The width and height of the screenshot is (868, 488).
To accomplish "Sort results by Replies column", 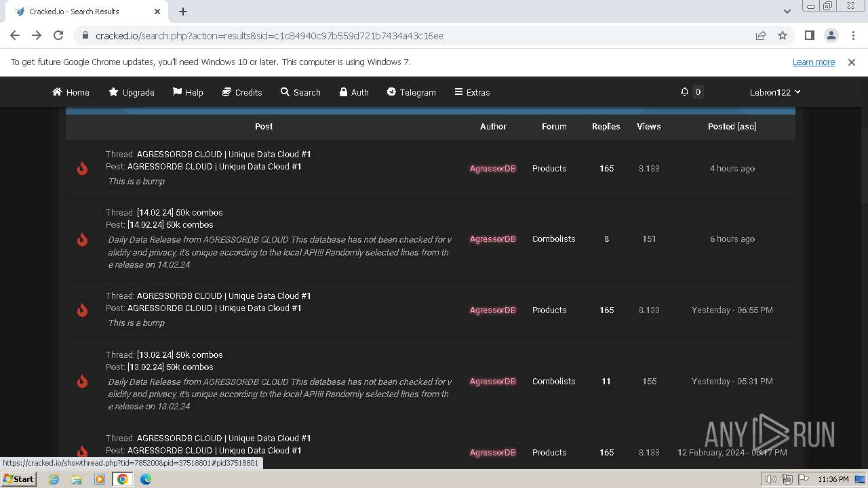I will [x=606, y=126].
